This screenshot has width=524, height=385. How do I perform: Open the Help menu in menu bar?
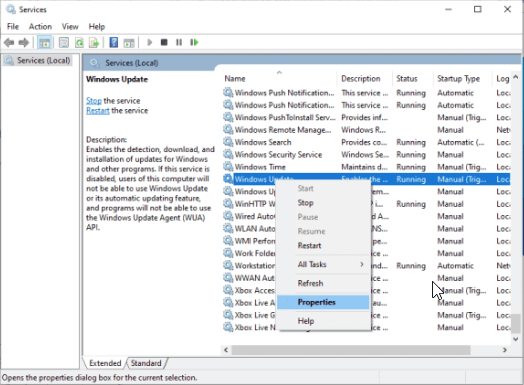point(97,26)
